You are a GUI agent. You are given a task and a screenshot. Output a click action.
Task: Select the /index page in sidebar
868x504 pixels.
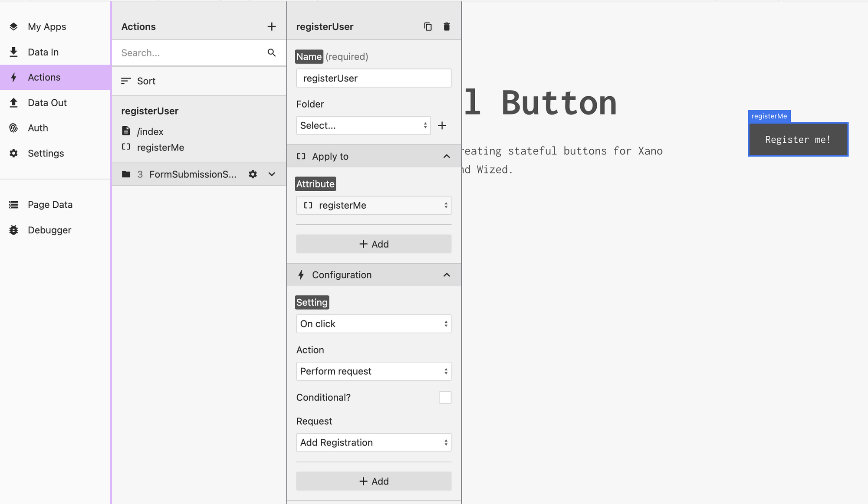[149, 131]
